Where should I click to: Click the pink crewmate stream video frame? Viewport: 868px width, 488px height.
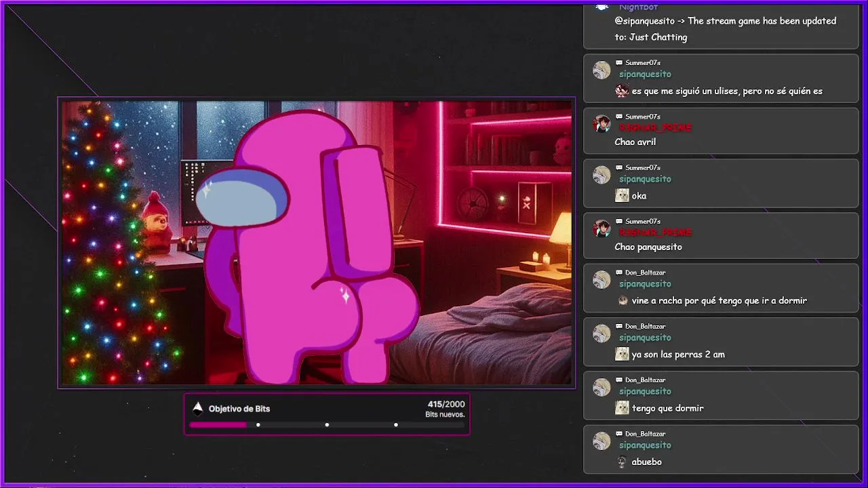317,243
